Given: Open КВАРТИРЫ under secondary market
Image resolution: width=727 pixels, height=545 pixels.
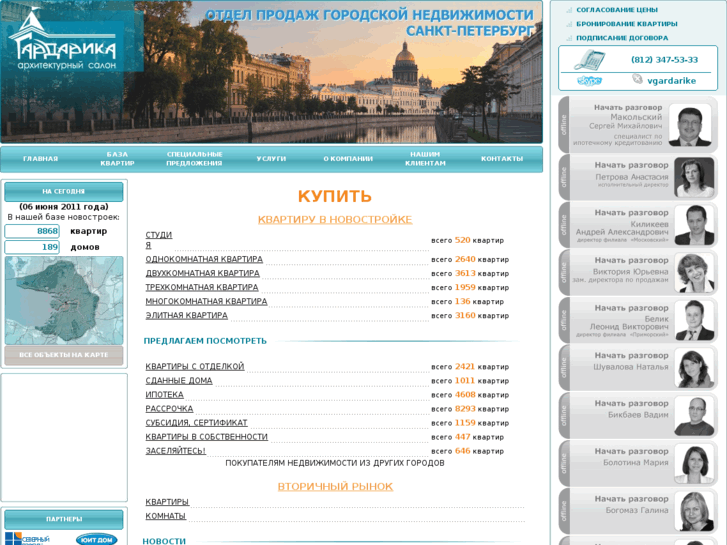Looking at the screenshot, I should pos(167,502).
